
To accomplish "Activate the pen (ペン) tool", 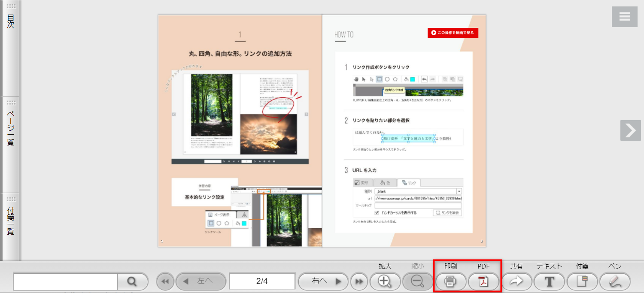I will (x=615, y=281).
